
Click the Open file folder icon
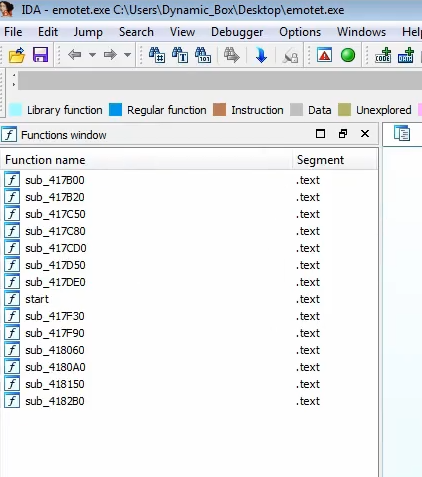17,55
